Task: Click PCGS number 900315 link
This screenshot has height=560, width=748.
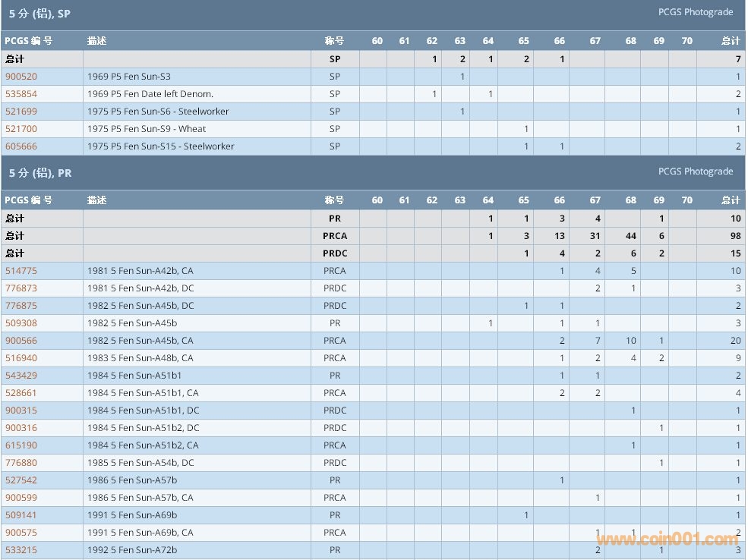Action: [21, 411]
